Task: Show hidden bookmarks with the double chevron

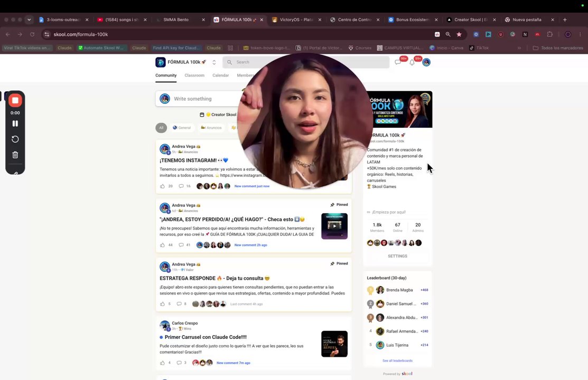Action: [519, 48]
